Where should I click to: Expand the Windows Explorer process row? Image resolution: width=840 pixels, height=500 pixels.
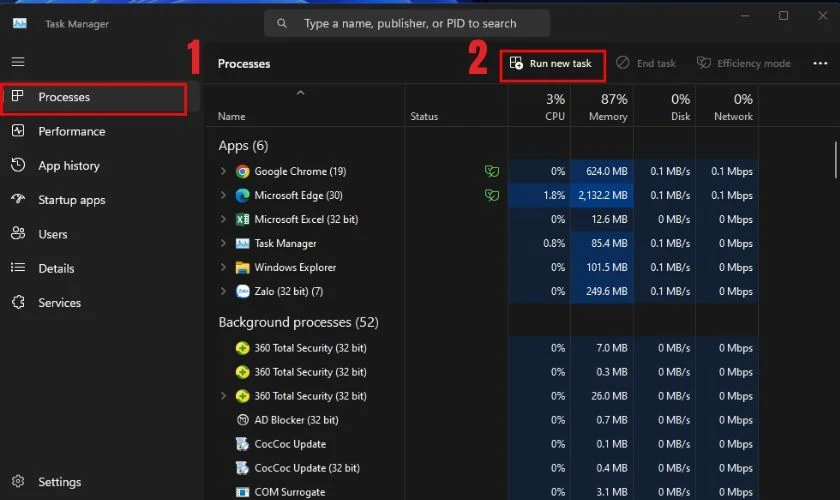[x=223, y=267]
